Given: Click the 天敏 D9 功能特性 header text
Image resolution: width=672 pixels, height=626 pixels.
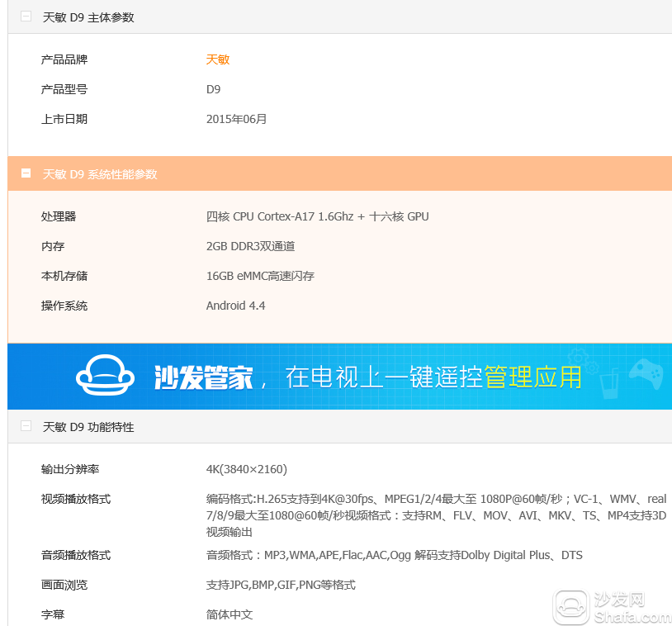Looking at the screenshot, I should (88, 427).
